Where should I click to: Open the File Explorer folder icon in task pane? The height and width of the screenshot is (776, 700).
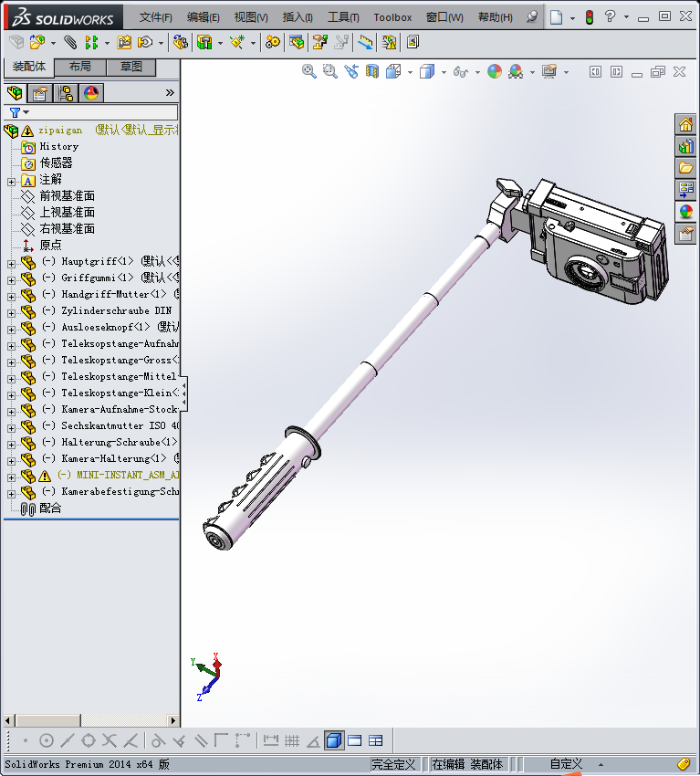pyautogui.click(x=685, y=168)
